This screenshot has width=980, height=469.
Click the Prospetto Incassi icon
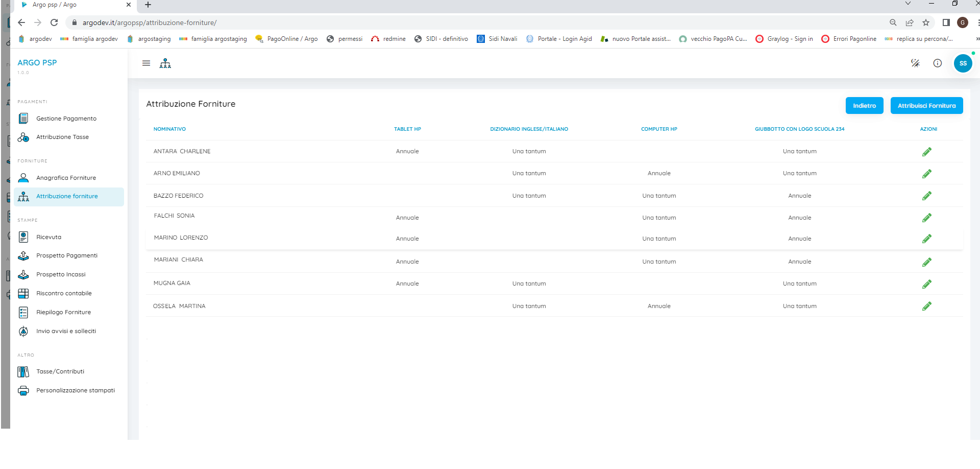tap(23, 274)
